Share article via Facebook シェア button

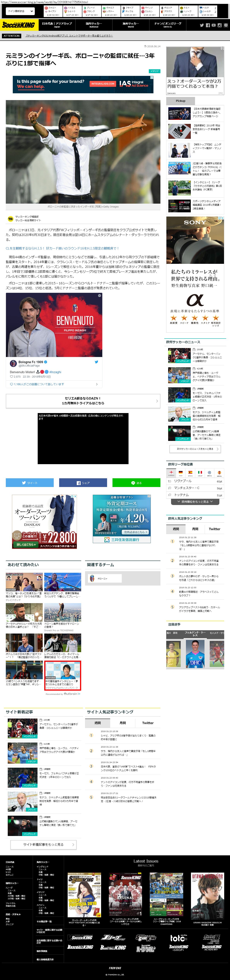point(83,483)
